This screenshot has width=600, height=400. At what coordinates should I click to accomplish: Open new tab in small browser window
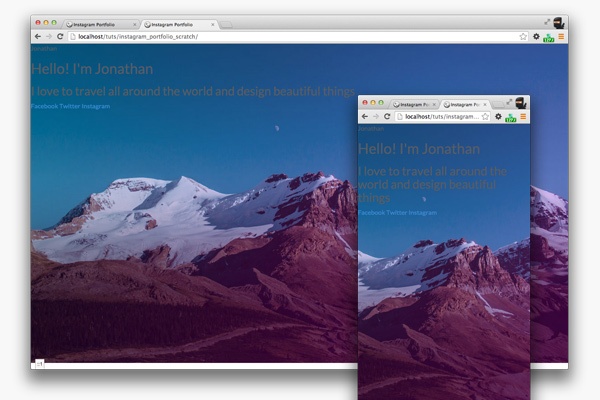[x=497, y=105]
